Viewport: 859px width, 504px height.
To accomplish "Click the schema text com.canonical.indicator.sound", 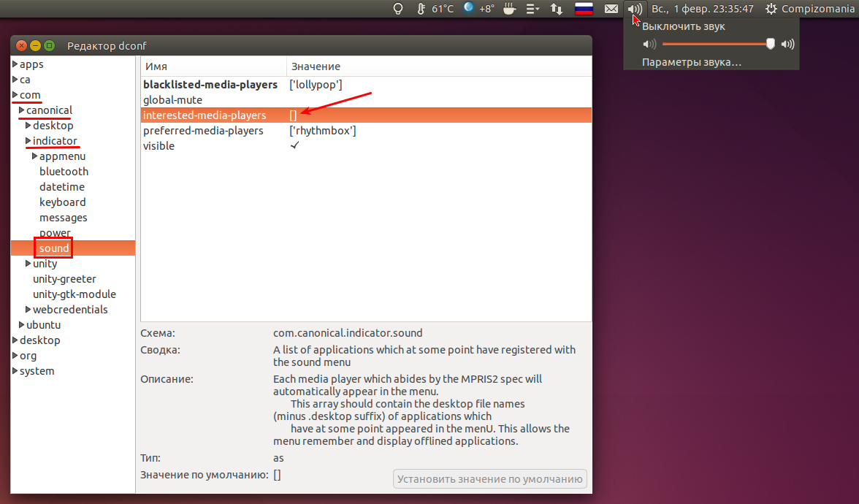I will (x=348, y=332).
